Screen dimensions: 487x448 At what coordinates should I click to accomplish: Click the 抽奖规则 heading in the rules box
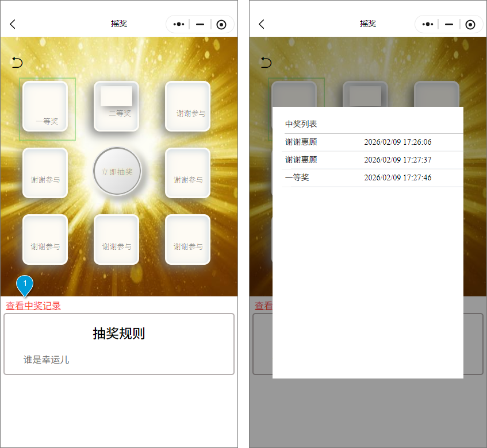click(x=118, y=333)
